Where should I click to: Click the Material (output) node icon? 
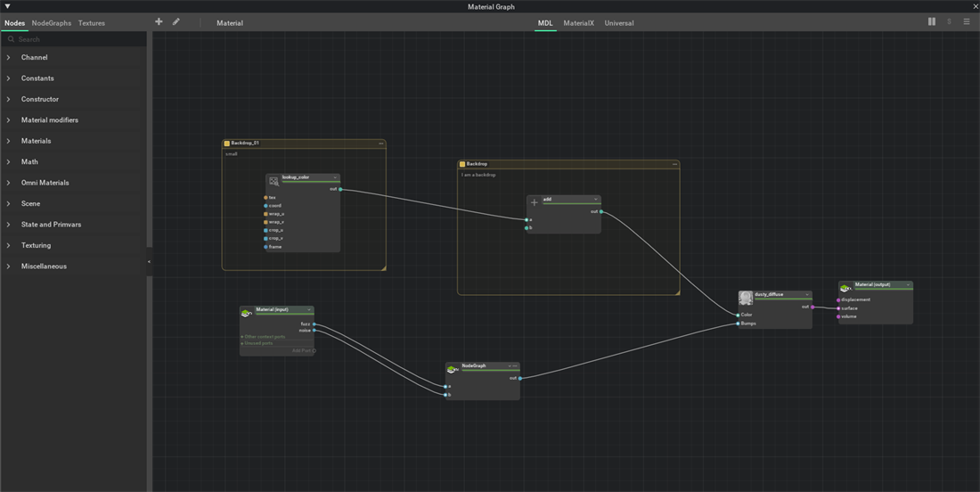(845, 288)
